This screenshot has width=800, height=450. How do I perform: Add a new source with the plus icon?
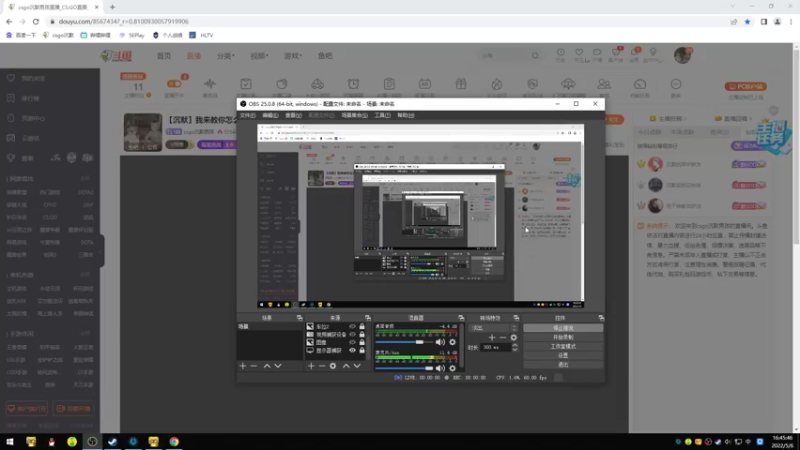point(311,366)
